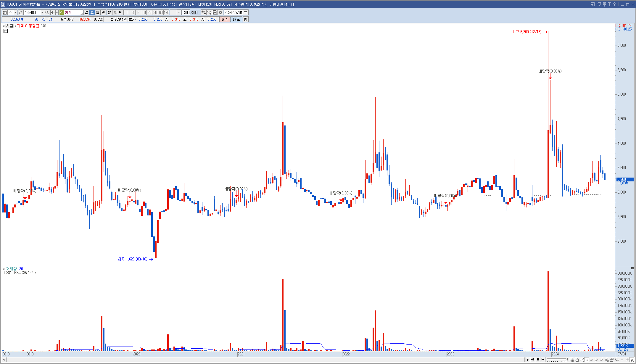Viewport: 636px width, 364px height.
Task: Open the dropdown arrow next to speaker icon
Action: tap(57, 12)
